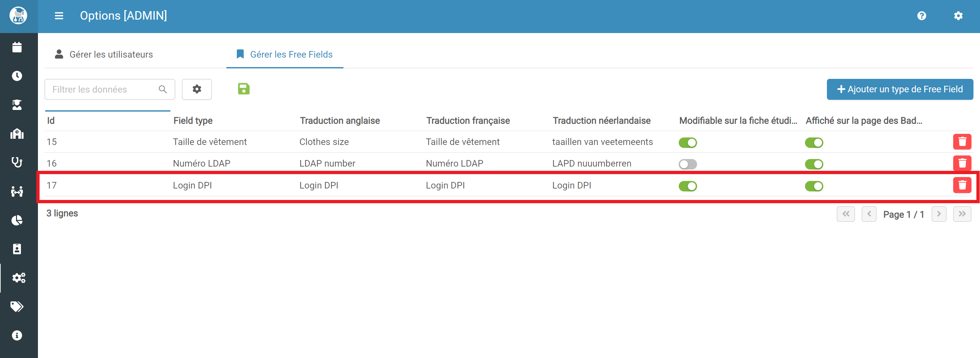Click the Filtrer les données input
Image resolution: width=980 pixels, height=358 pixels.
(x=103, y=89)
